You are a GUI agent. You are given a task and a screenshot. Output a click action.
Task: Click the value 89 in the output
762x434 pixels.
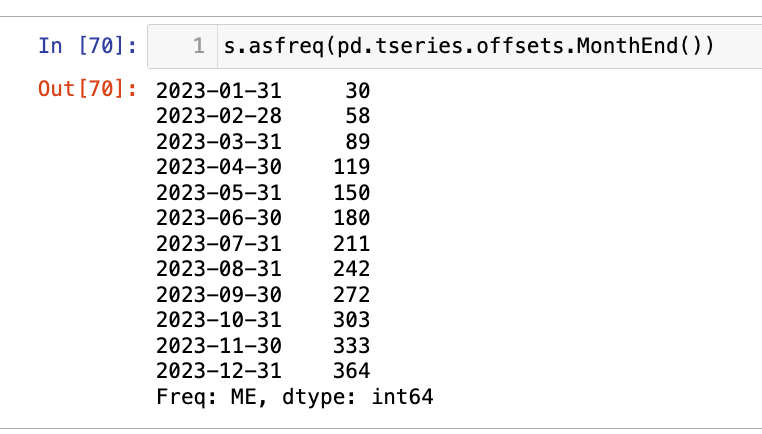(x=357, y=141)
